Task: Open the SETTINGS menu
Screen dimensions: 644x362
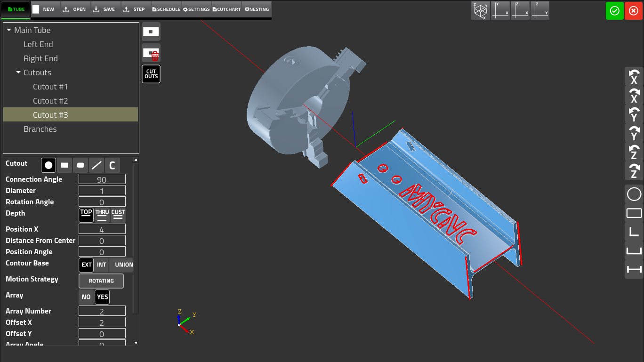Action: pos(196,8)
